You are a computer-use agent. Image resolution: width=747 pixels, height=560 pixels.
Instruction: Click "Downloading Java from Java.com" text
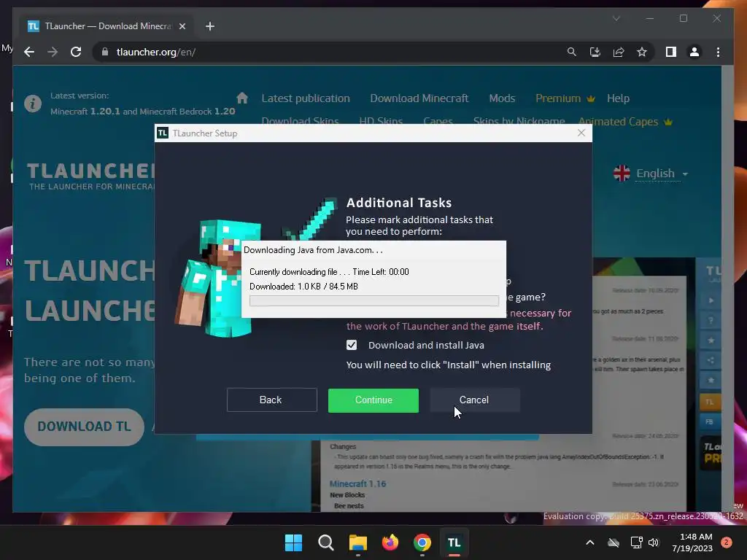pos(313,250)
